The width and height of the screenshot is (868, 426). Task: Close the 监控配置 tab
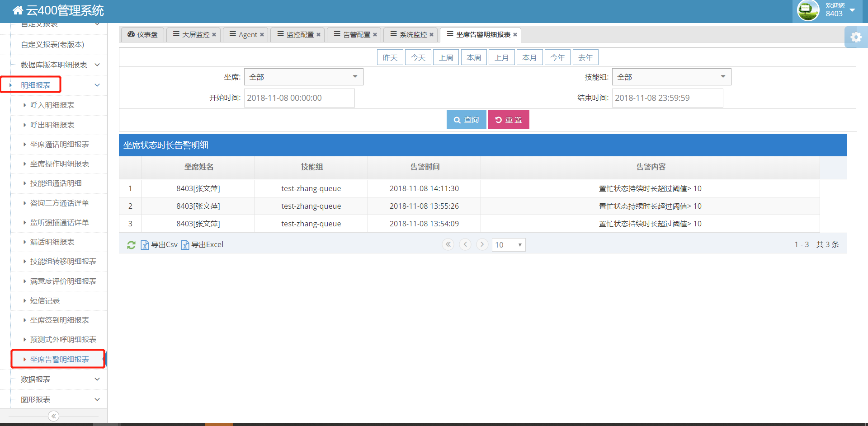[318, 35]
